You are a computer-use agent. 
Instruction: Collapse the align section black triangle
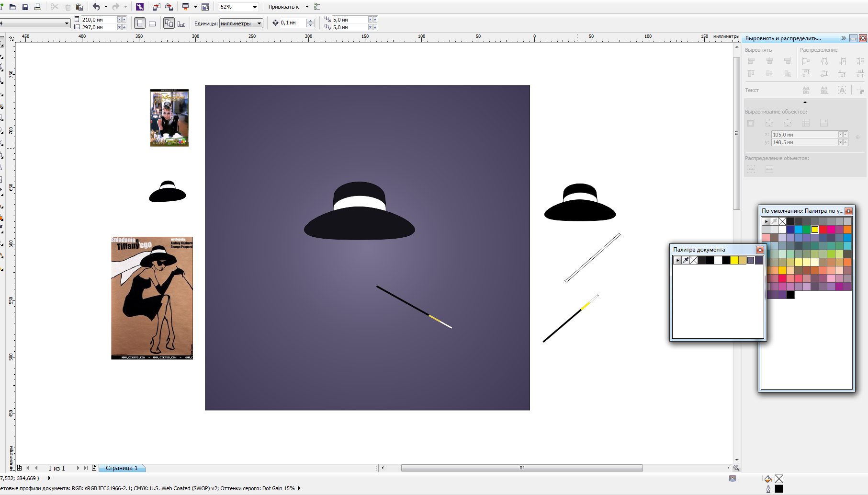point(805,102)
